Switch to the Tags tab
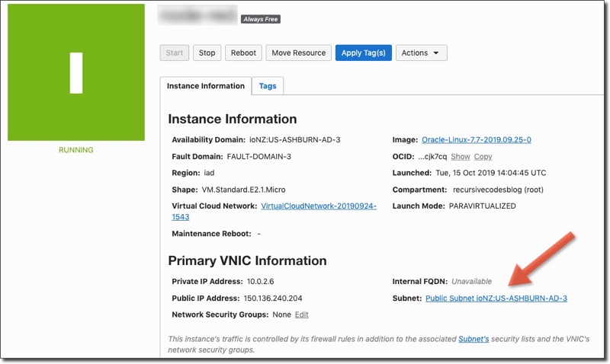Viewport: 610px width, 364px height. 268,86
